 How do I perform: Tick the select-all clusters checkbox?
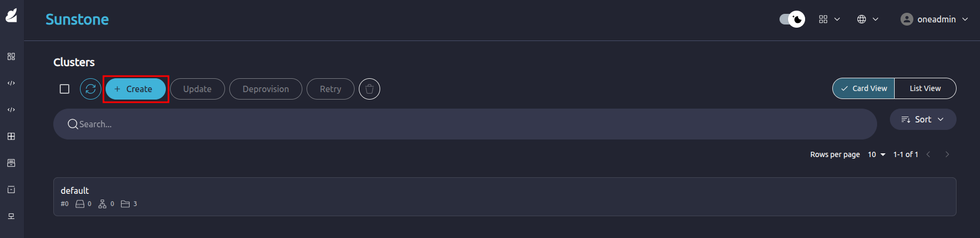(x=65, y=89)
